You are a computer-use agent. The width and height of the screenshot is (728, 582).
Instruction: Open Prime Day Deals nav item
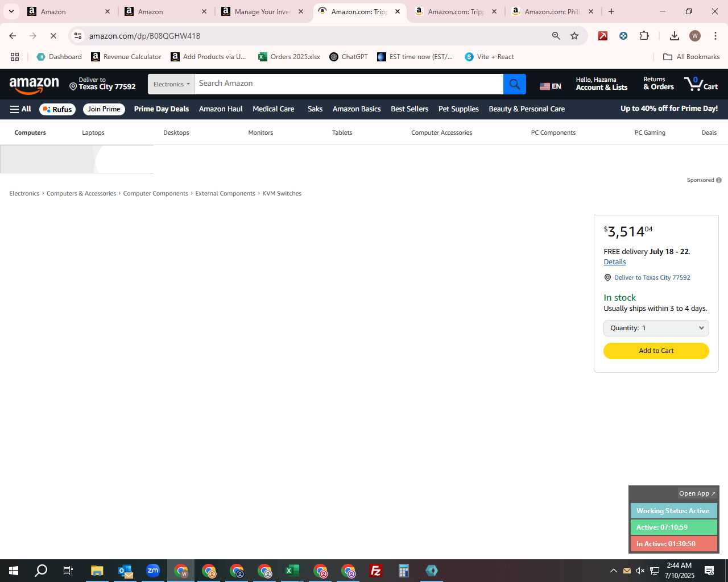point(162,109)
